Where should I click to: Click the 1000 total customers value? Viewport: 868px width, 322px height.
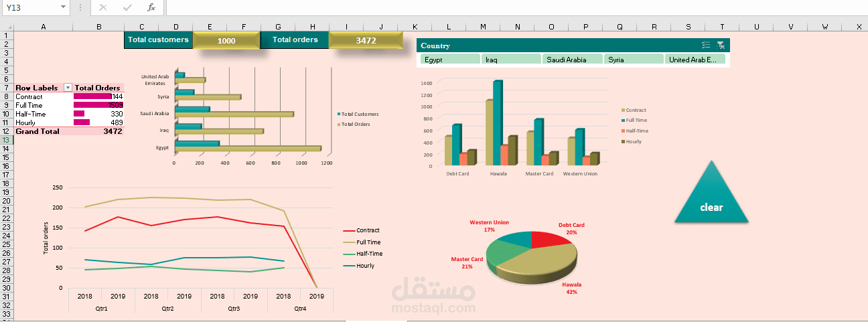coord(226,40)
